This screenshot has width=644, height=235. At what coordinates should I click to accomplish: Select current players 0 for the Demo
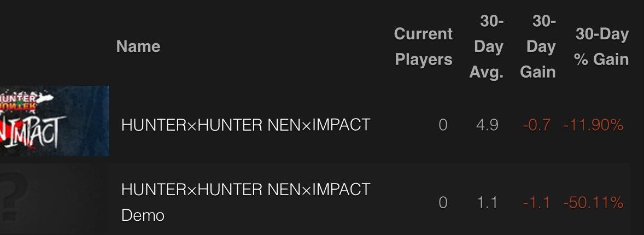(443, 203)
